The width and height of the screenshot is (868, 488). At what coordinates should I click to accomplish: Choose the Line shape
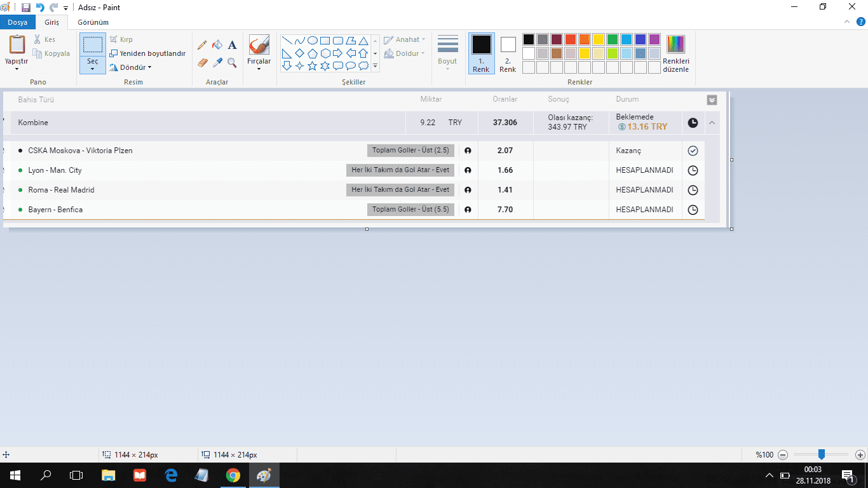[x=287, y=41]
